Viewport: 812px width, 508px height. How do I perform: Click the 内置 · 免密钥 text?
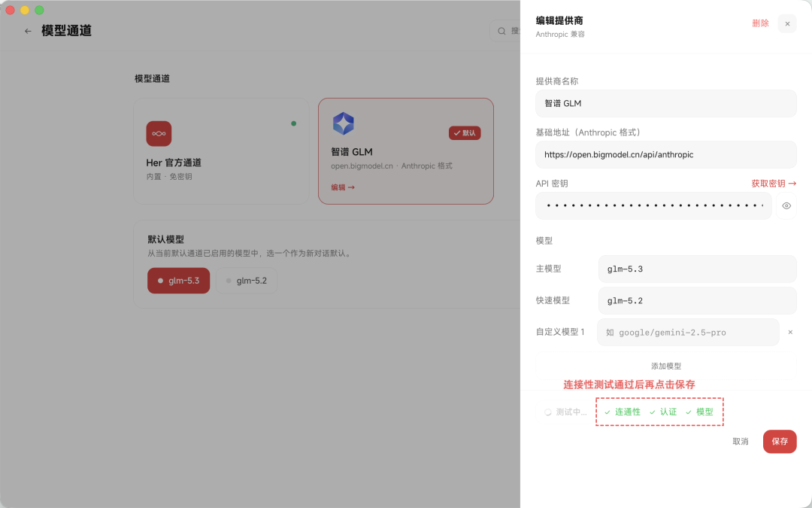point(169,177)
